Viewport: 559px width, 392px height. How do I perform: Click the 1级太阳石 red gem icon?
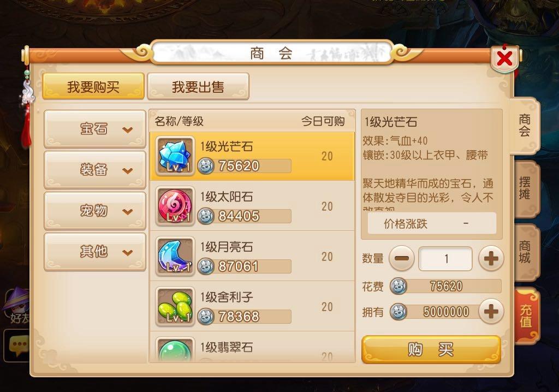[x=175, y=206]
